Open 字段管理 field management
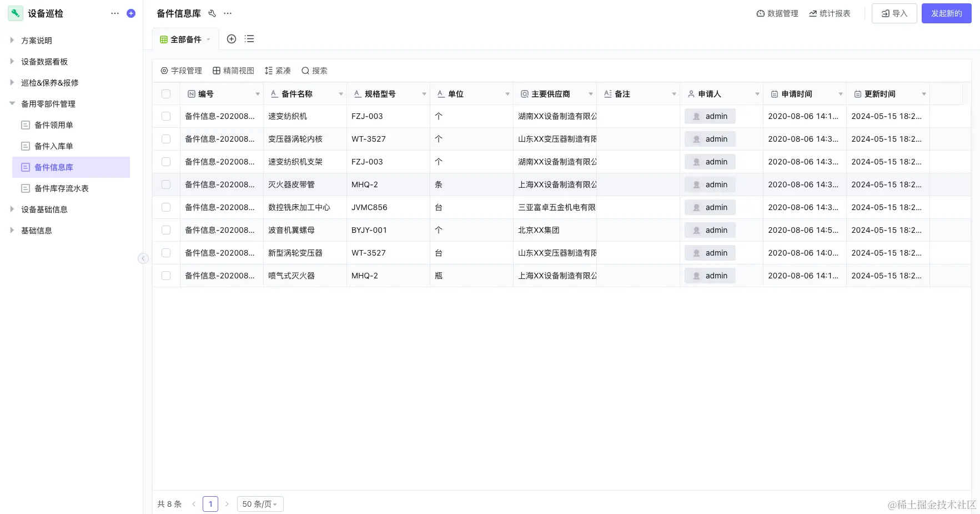This screenshot has width=980, height=514. (181, 71)
